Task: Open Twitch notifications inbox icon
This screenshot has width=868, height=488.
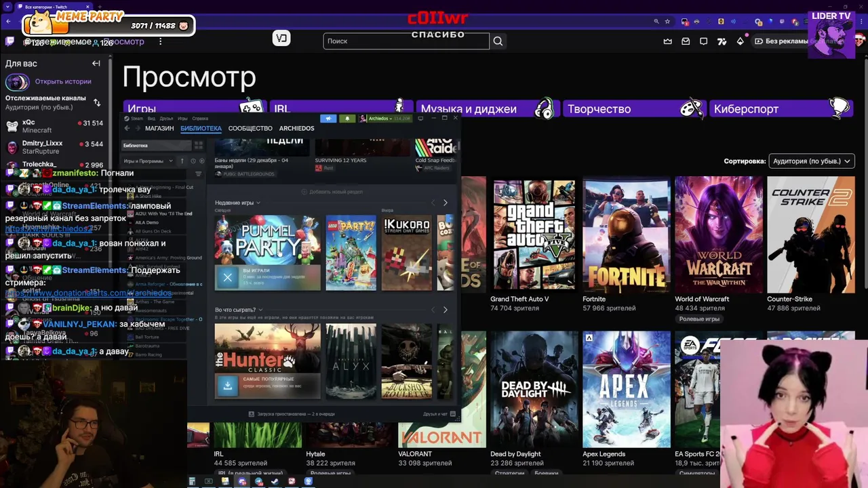Action: tap(686, 41)
